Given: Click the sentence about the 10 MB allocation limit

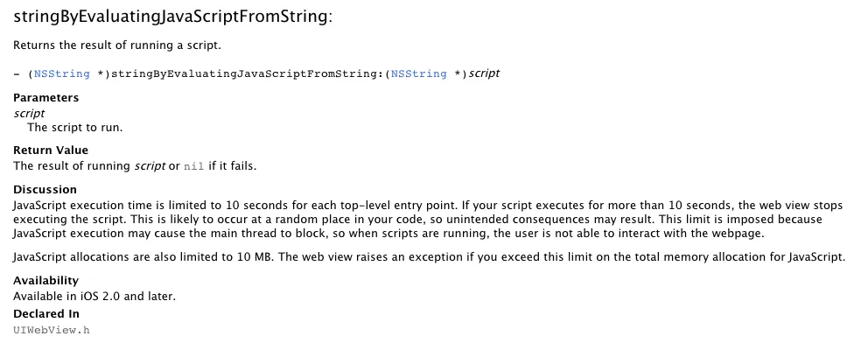Looking at the screenshot, I should coord(429,257).
